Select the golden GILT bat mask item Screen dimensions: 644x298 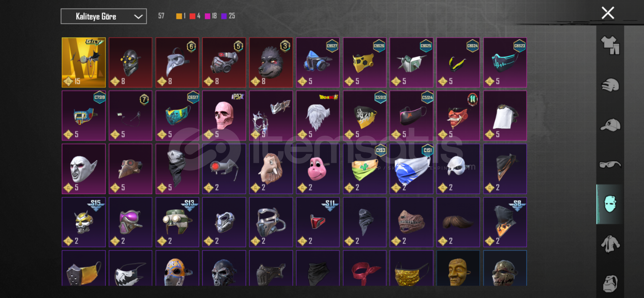pyautogui.click(x=84, y=62)
